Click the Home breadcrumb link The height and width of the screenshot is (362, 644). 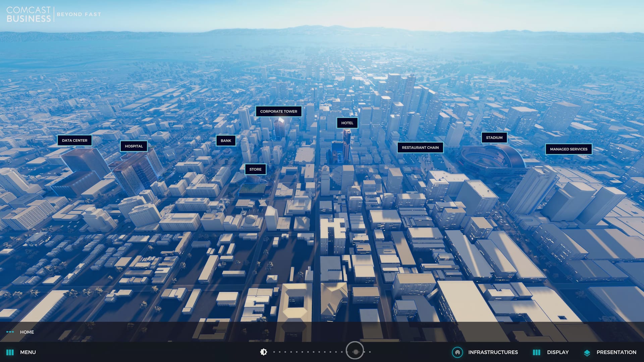click(27, 332)
